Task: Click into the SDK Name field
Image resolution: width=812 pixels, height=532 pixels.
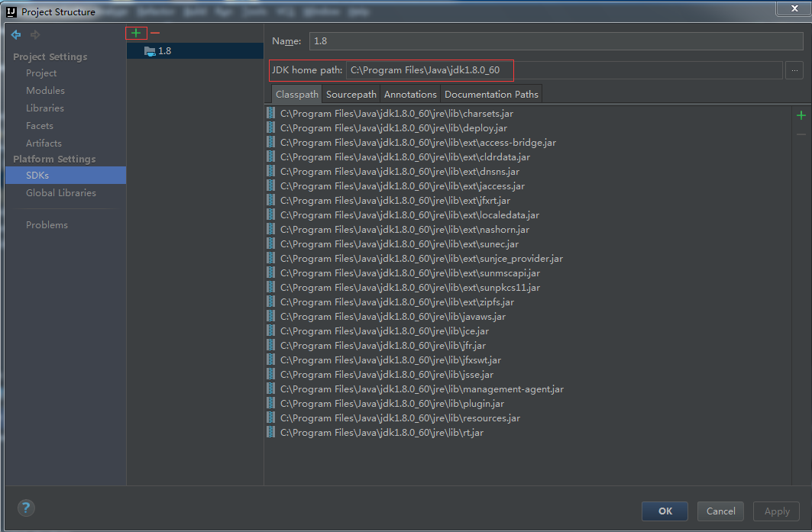Action: pos(556,41)
